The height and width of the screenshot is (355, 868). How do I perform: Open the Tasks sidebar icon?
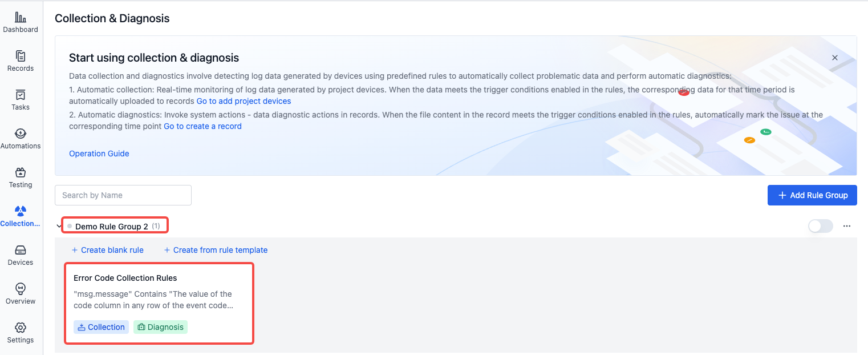point(21,100)
